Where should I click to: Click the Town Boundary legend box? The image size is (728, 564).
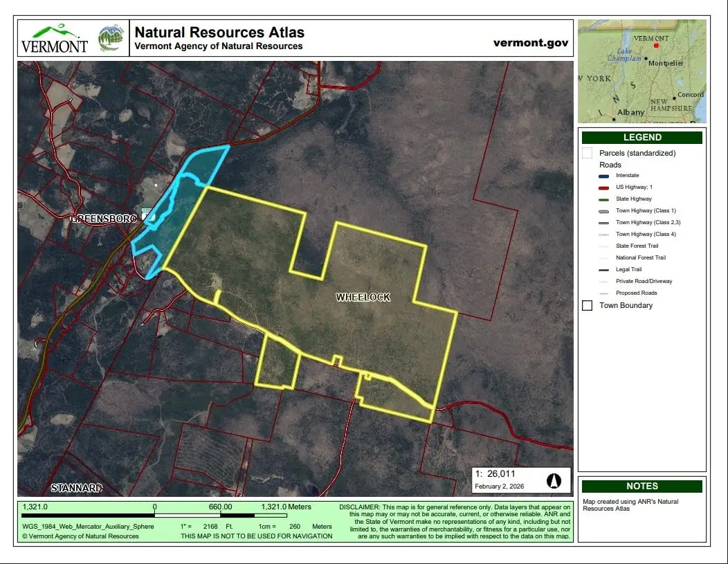(x=588, y=306)
